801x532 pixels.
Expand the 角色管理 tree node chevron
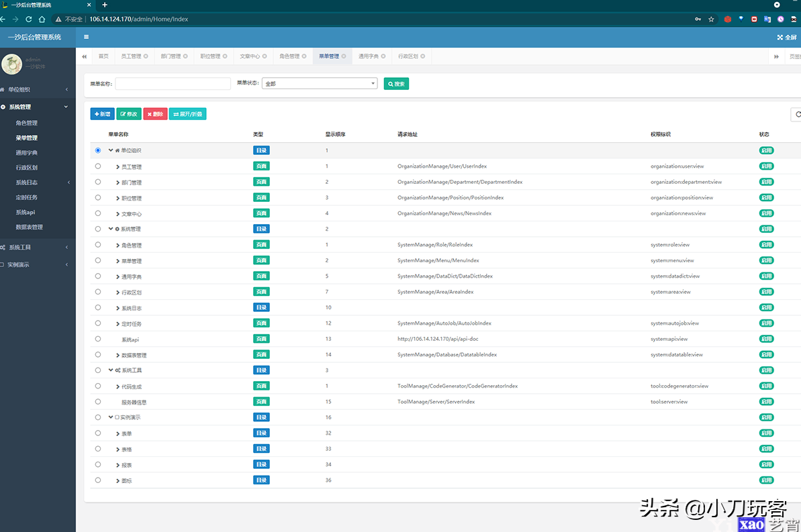point(117,244)
